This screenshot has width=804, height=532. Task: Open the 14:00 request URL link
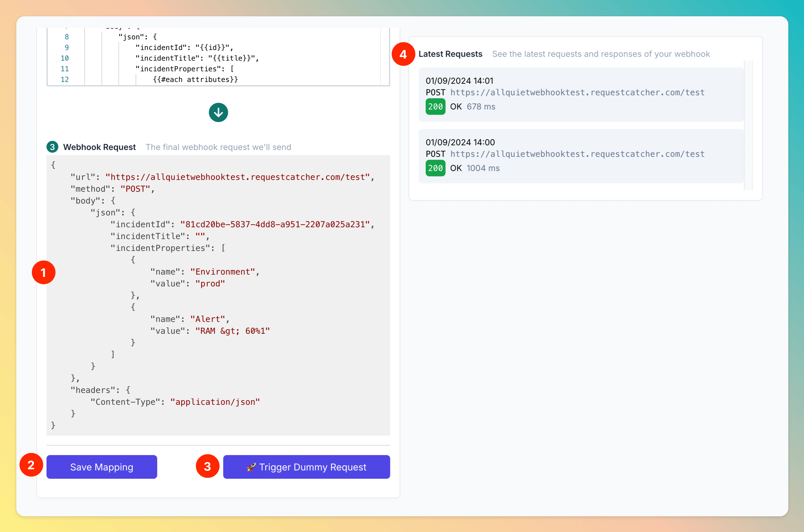coord(577,154)
